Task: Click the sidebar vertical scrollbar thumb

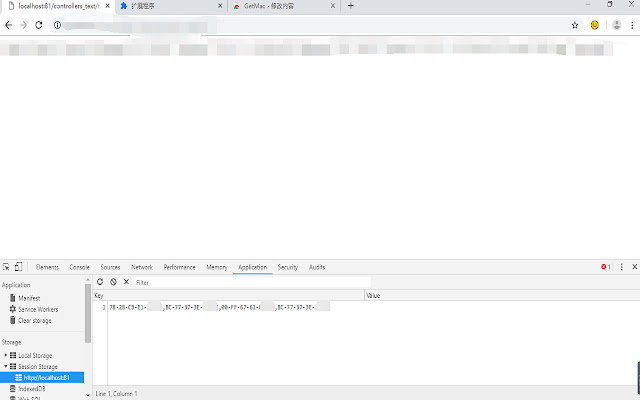Action: click(88, 313)
